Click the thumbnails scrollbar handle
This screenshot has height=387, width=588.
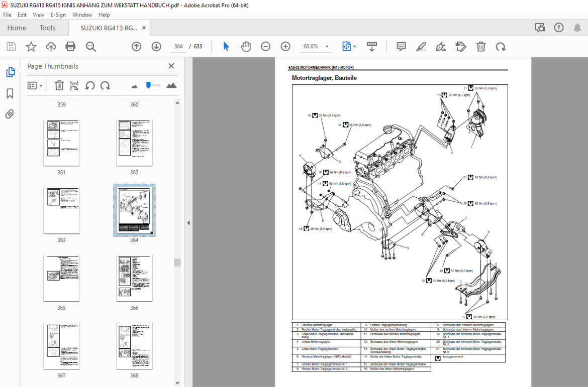[177, 263]
